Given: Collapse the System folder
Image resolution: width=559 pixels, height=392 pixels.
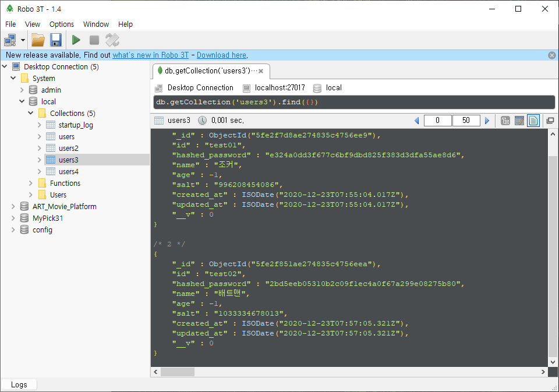Looking at the screenshot, I should [13, 78].
